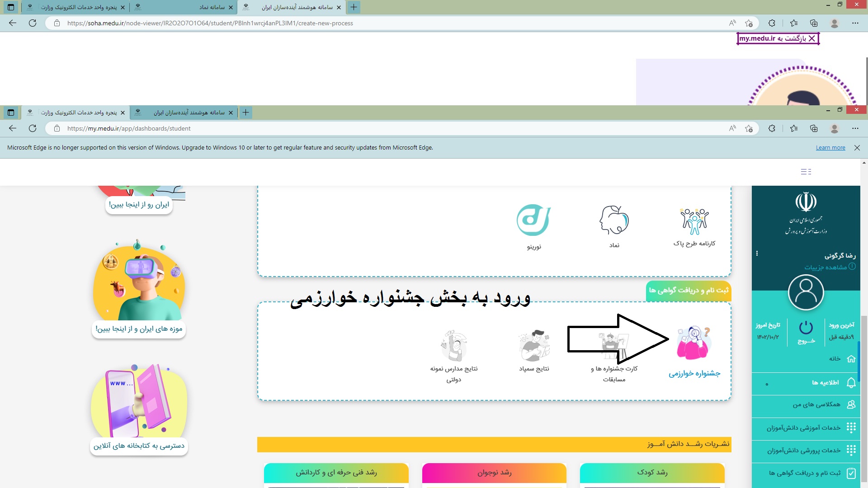Dismiss the Edge unsupported notification bar
This screenshot has width=868, height=488.
click(x=857, y=148)
